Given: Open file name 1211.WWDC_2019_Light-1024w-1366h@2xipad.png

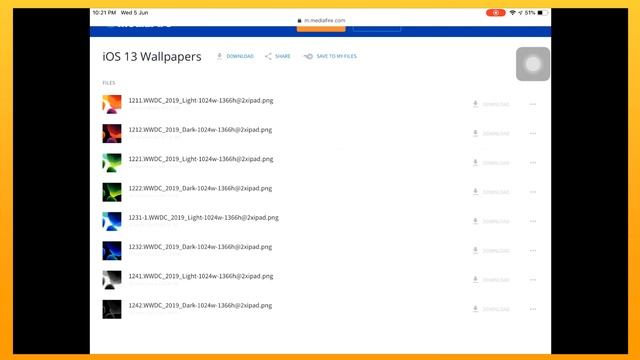Looking at the screenshot, I should tap(201, 100).
